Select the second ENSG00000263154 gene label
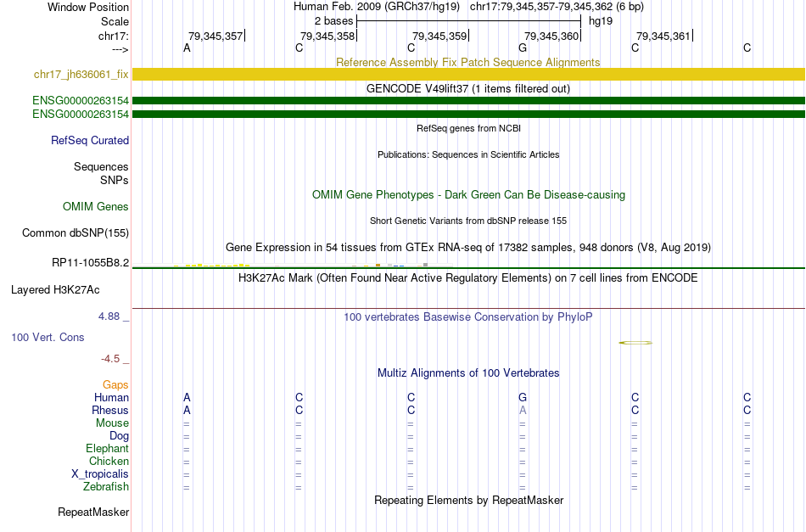 (x=81, y=114)
